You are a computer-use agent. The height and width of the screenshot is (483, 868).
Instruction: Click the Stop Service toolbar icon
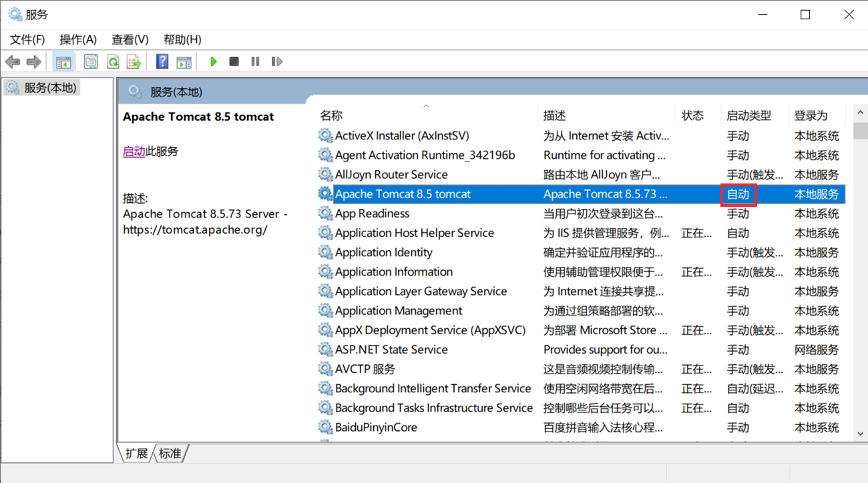click(x=234, y=62)
